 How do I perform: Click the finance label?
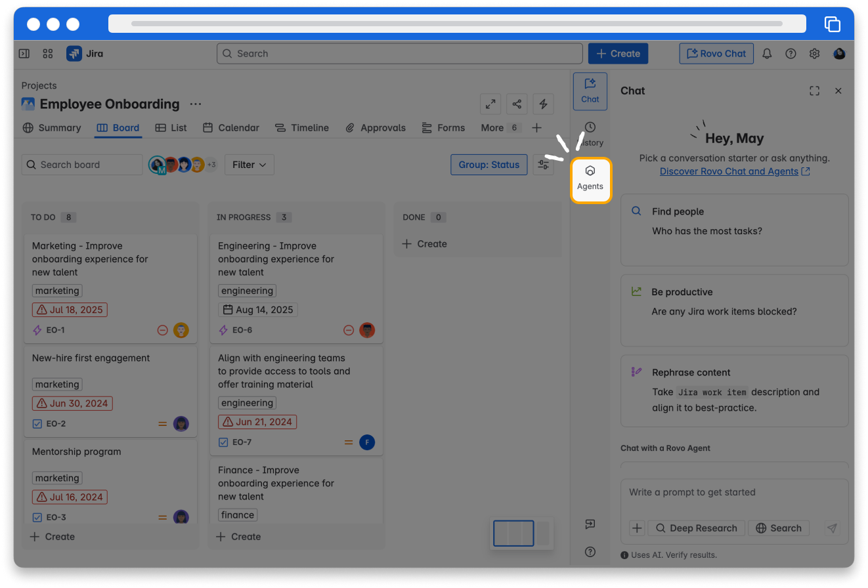[x=238, y=515]
